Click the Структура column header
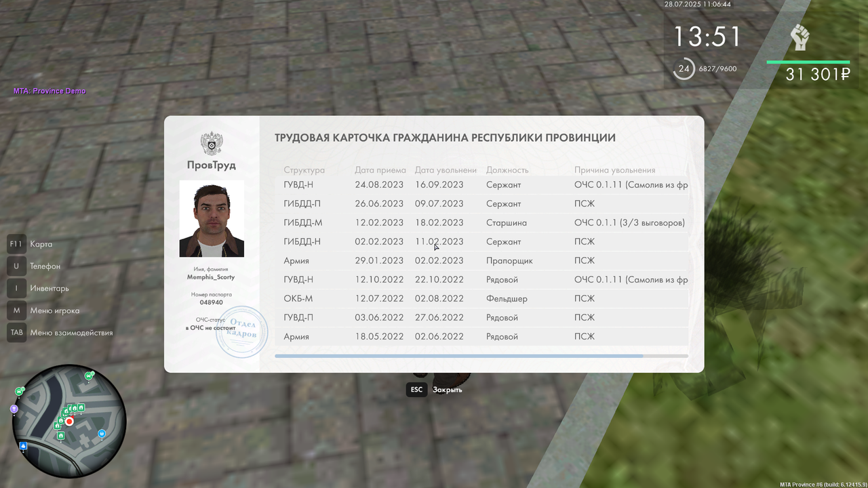This screenshot has width=868, height=488. coord(304,170)
